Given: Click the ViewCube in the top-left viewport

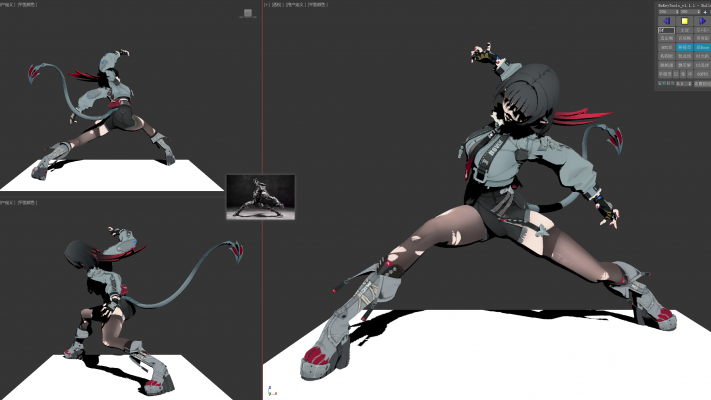Looking at the screenshot, I should point(248,14).
